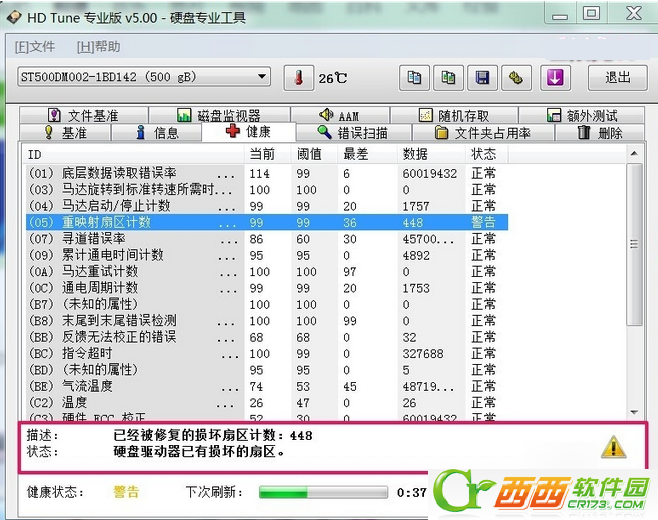Select row (0A) 马达重试计数
This screenshot has height=520, width=658.
pyautogui.click(x=267, y=271)
